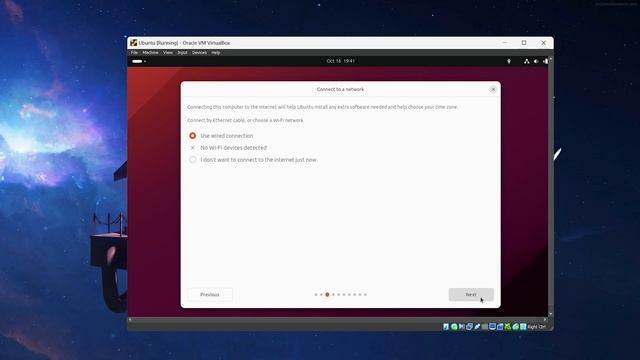Open the File menu in VirtualBox
This screenshot has height=360, width=640.
point(134,53)
